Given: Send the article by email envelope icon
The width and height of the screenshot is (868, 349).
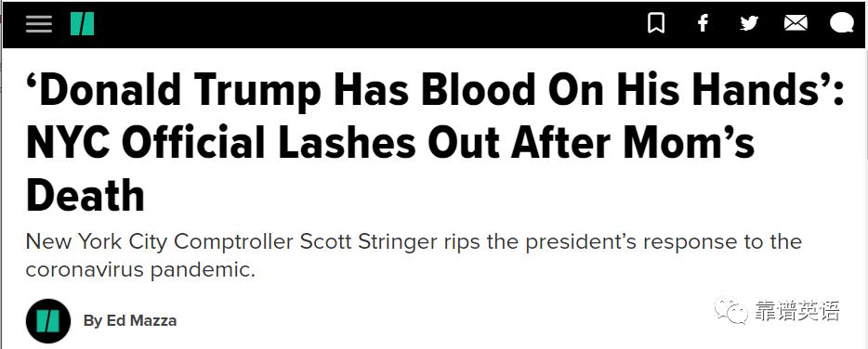Looking at the screenshot, I should 796,23.
